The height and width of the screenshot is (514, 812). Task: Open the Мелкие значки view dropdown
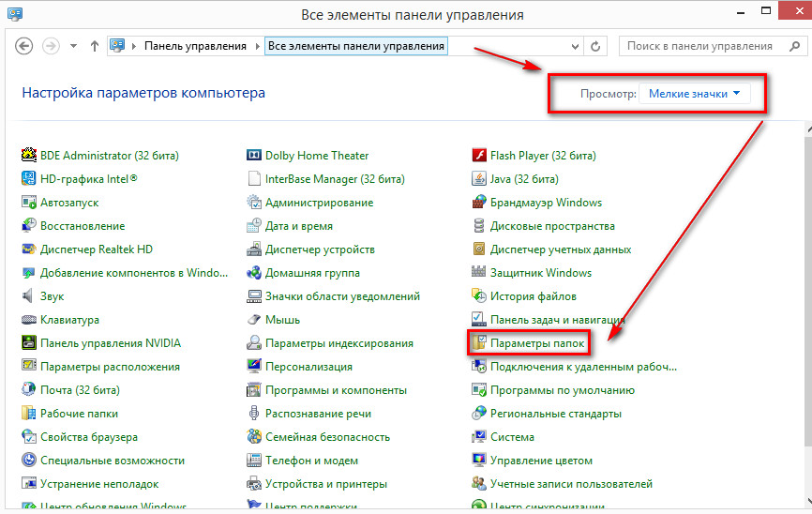pyautogui.click(x=695, y=94)
